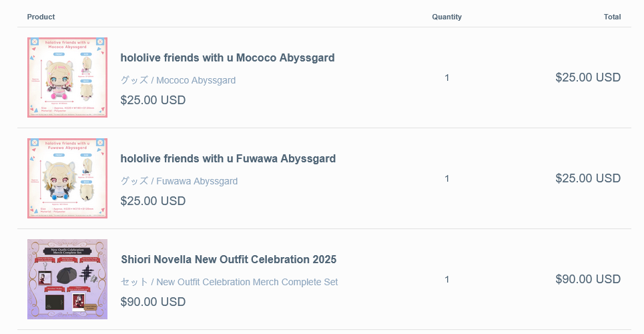This screenshot has width=644, height=334.
Task: Click the $90.00 USD total for Shiori set
Action: (x=588, y=279)
